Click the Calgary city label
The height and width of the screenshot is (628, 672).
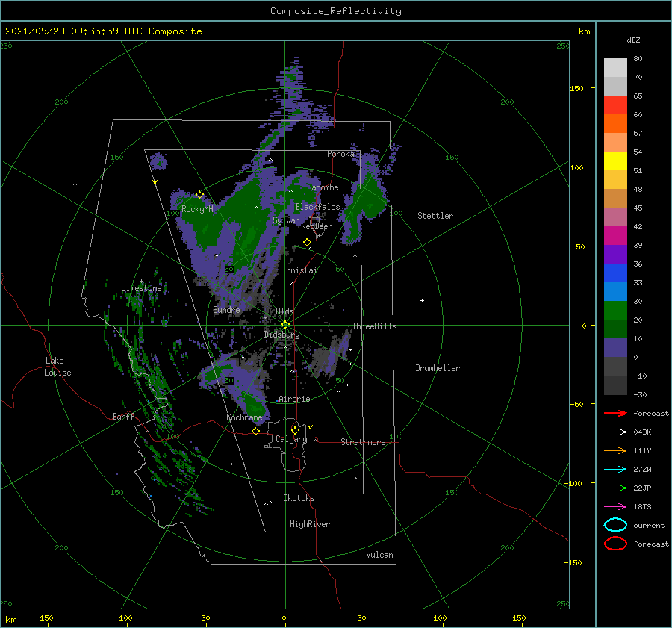(291, 439)
